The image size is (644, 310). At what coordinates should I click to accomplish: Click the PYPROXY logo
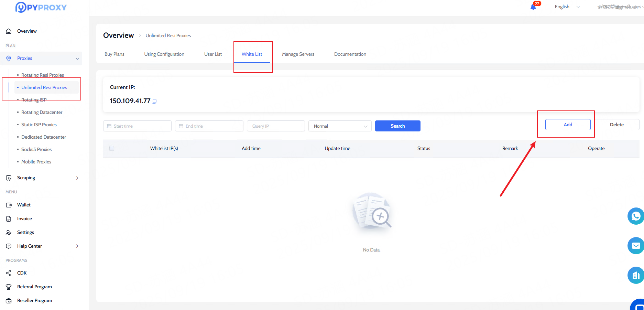coord(41,7)
